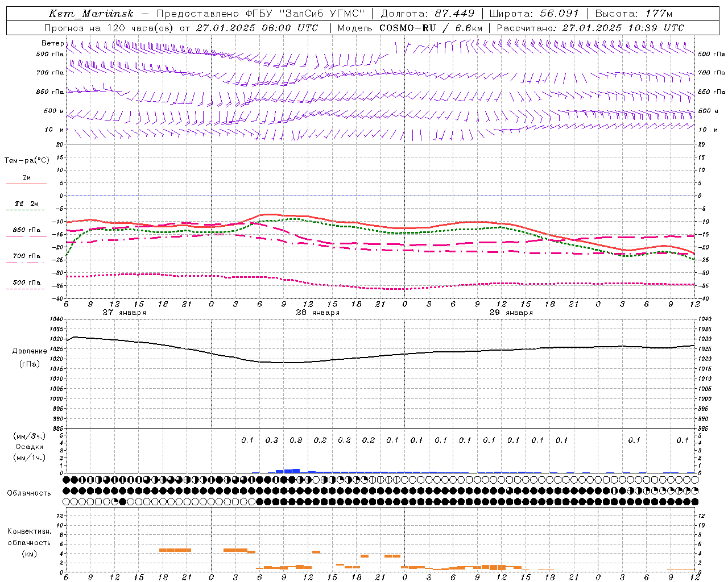The height and width of the screenshot is (582, 728).
Task: Click the 'Модель COSMO-RU / 6.6км' label
Action: click(409, 28)
